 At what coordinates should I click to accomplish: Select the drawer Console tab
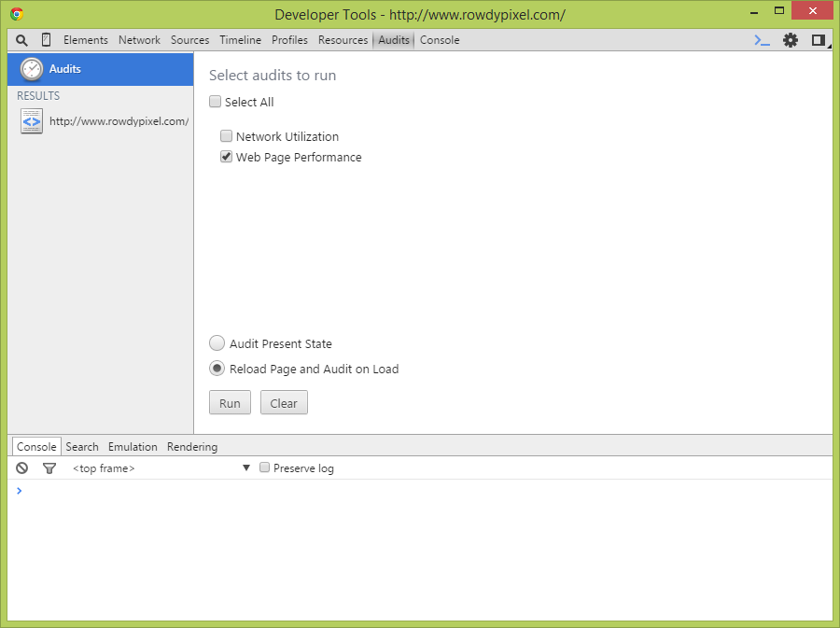(36, 447)
